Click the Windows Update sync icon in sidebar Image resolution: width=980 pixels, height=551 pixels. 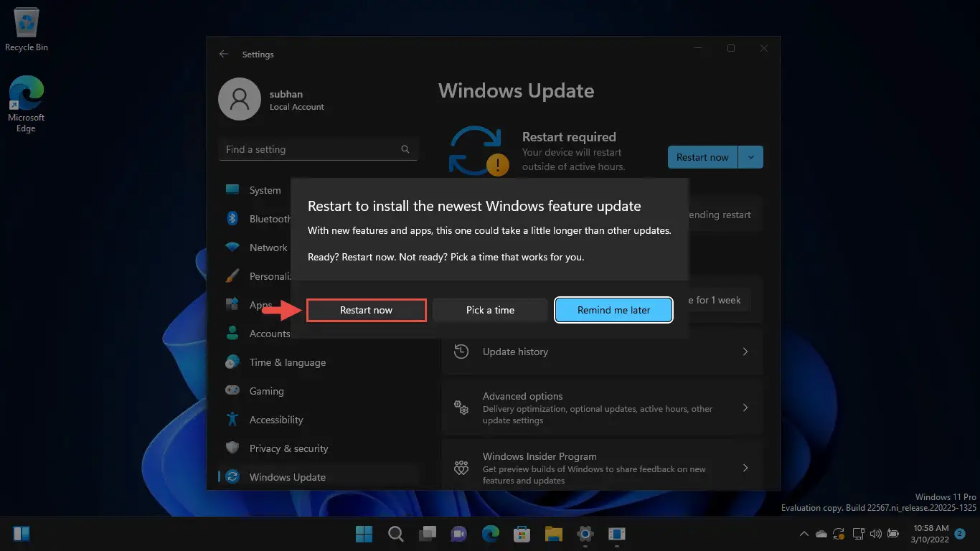tap(232, 476)
